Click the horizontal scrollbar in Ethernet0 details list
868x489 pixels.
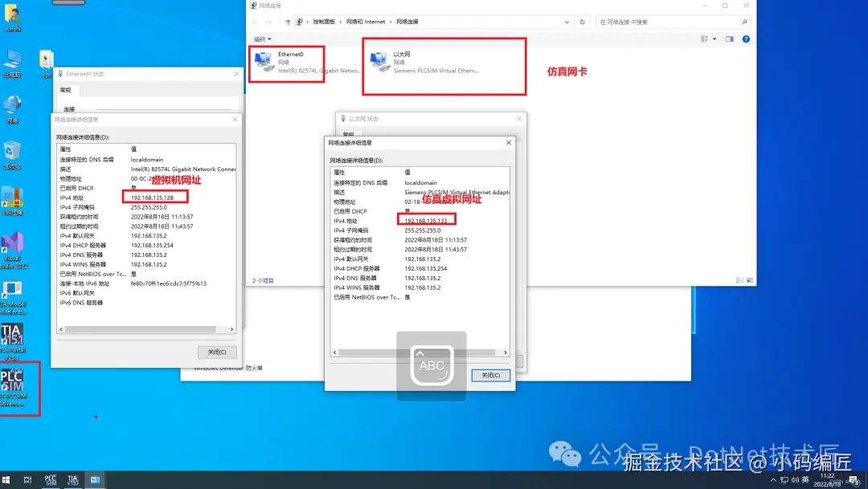pos(140,329)
